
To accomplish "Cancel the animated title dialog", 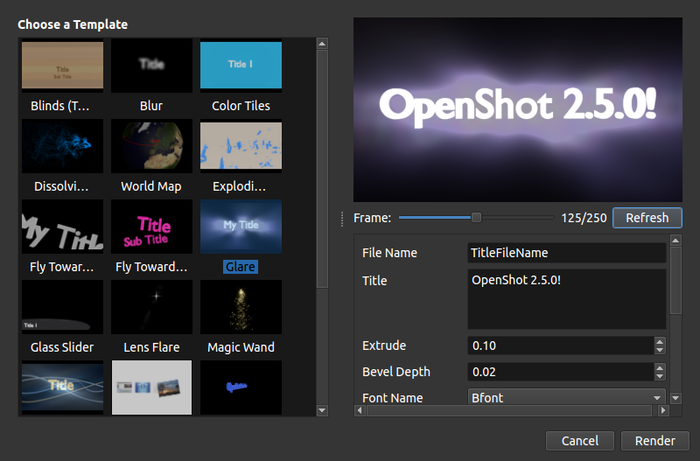I will 580,441.
